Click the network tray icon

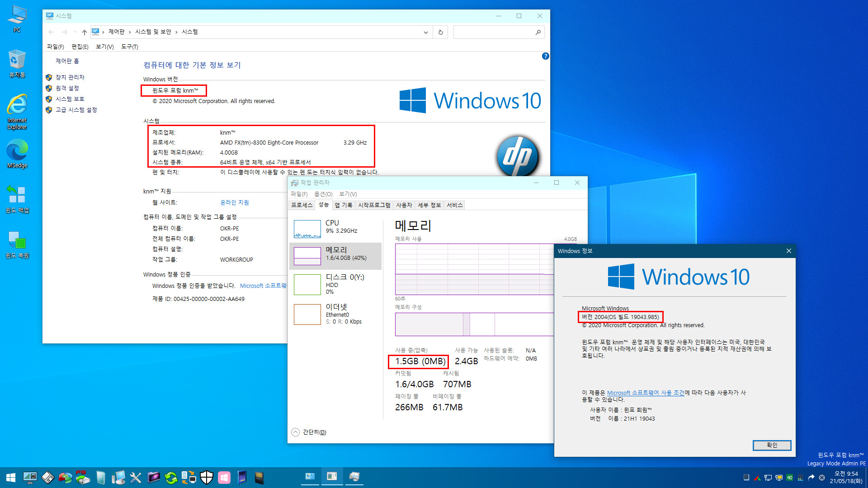(x=768, y=478)
